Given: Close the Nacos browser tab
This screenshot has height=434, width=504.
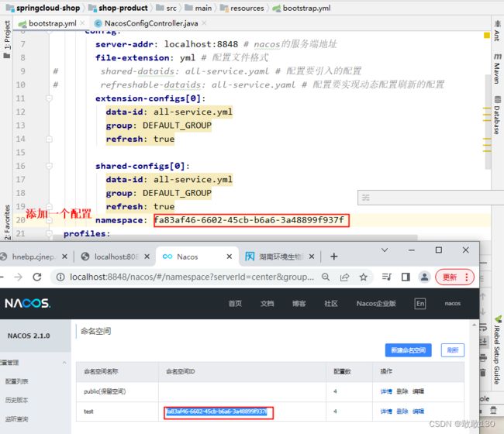Looking at the screenshot, I should [230, 257].
